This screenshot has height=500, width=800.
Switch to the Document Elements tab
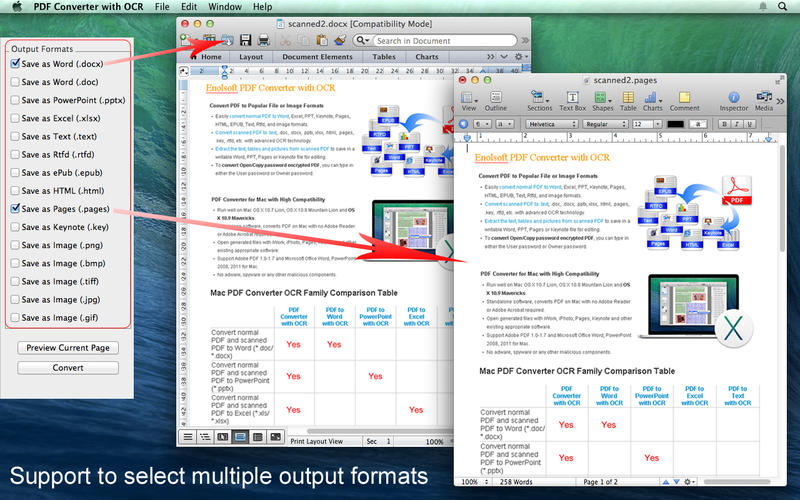(317, 57)
